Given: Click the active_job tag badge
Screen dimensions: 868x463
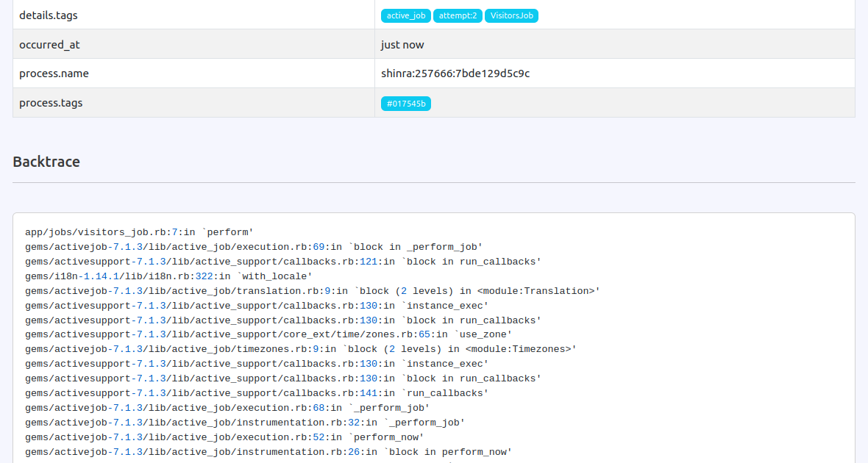Looking at the screenshot, I should [x=406, y=15].
